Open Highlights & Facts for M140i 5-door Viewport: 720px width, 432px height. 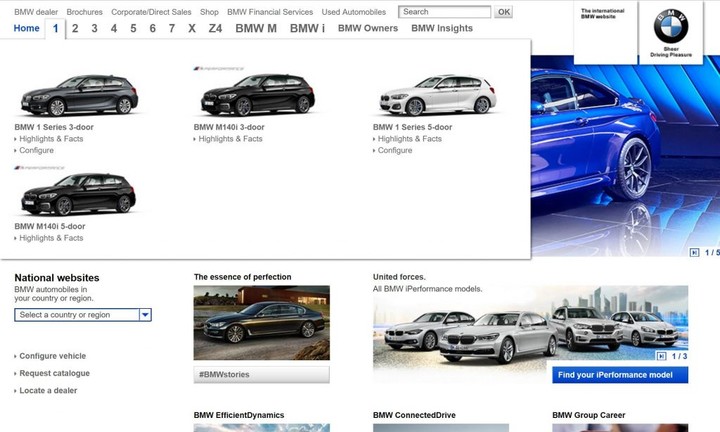pyautogui.click(x=51, y=238)
